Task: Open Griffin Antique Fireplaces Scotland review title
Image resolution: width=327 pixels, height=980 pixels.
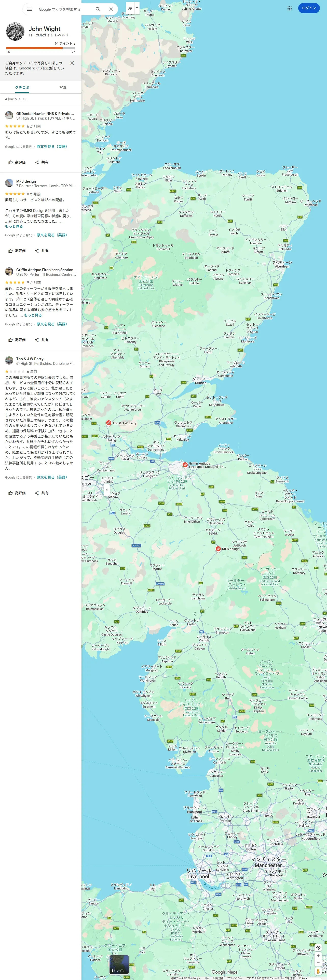Action: 46,270
